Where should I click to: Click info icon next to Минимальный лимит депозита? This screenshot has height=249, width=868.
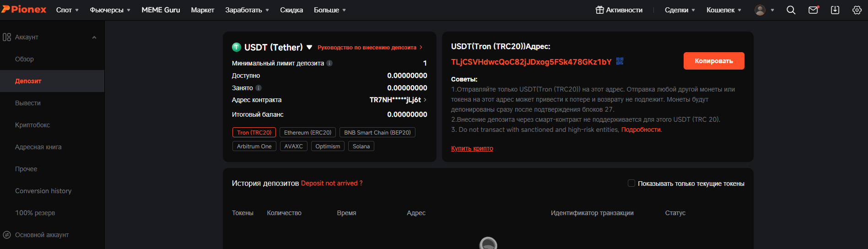point(329,63)
